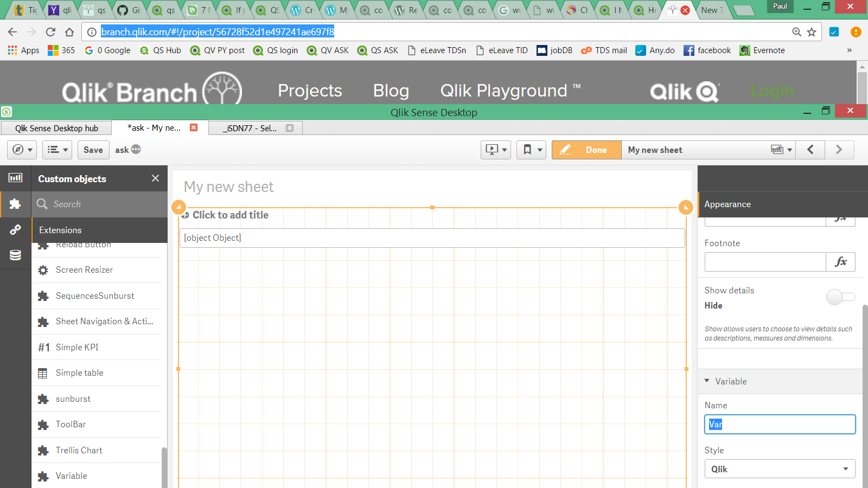
Task: Click the Footnote input field
Action: click(765, 262)
